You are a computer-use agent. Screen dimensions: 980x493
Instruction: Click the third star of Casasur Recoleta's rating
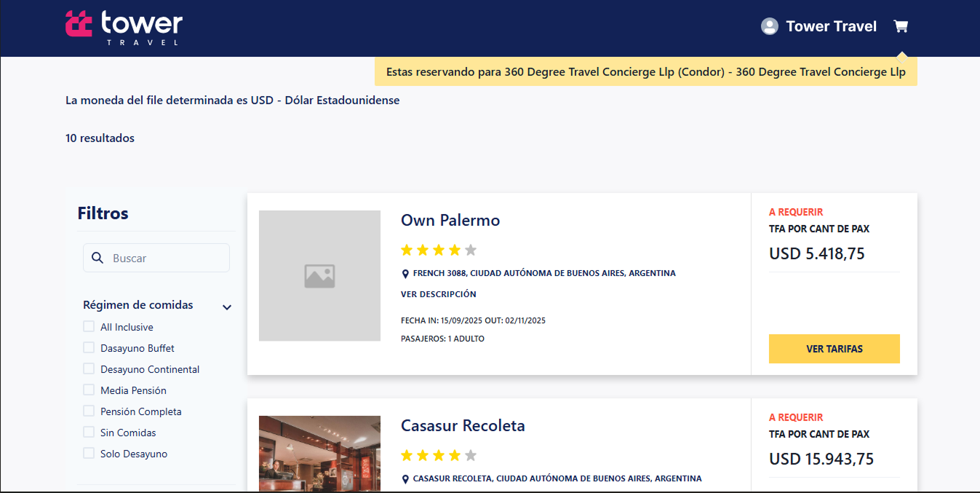point(439,455)
